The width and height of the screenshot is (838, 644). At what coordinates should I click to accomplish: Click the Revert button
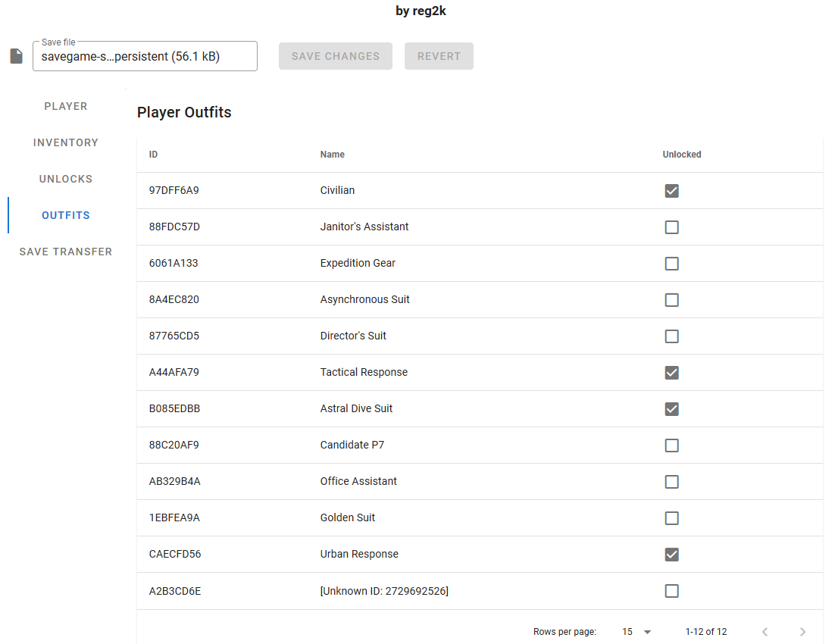point(439,56)
